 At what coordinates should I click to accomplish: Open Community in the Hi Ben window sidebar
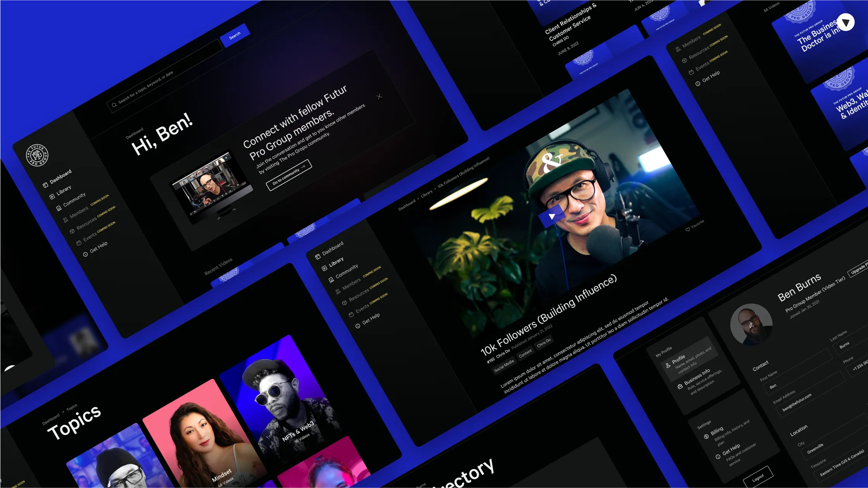click(74, 200)
